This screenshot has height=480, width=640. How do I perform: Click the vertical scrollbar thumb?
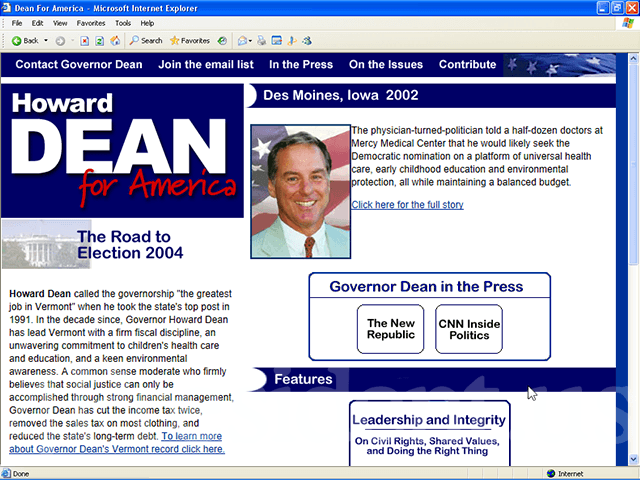click(633, 164)
